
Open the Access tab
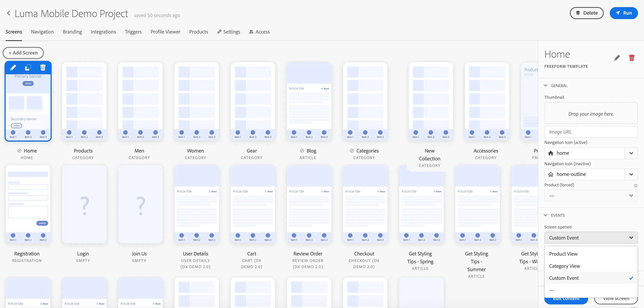pos(259,32)
